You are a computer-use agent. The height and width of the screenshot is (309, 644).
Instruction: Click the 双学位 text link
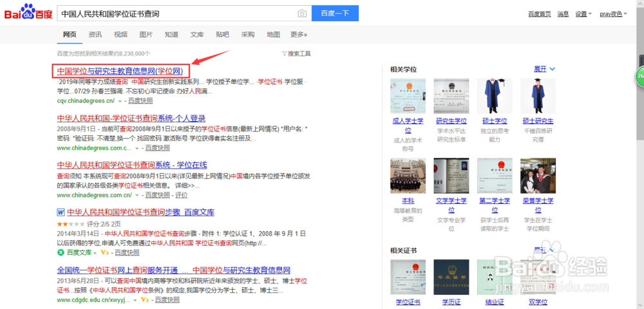coord(538,303)
